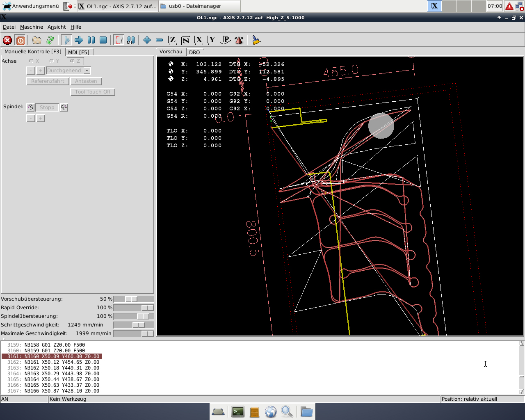Open the Anwendungsmenü
This screenshot has height=420, width=525.
(x=31, y=6)
